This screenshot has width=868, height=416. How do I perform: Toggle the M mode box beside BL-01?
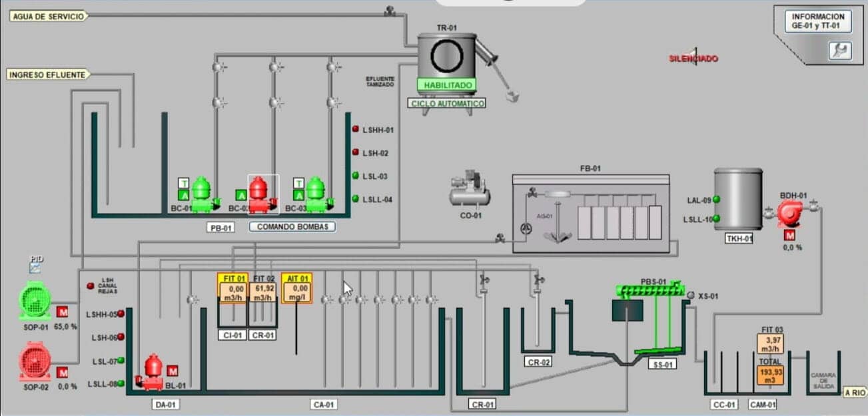click(173, 371)
